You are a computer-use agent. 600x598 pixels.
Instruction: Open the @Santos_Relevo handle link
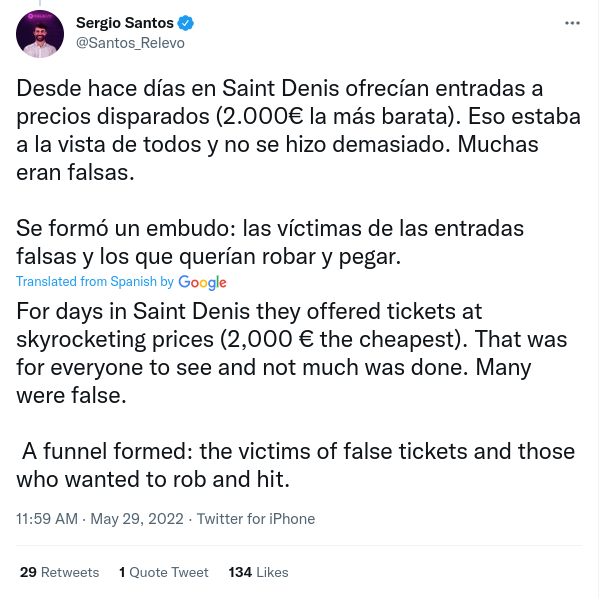click(x=130, y=43)
